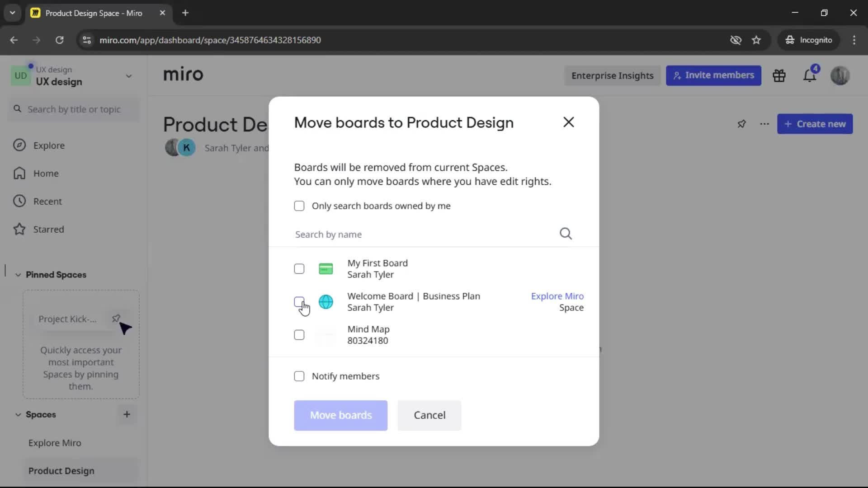Image resolution: width=868 pixels, height=488 pixels.
Task: Expand the UX design team dropdown
Action: pyautogui.click(x=129, y=76)
